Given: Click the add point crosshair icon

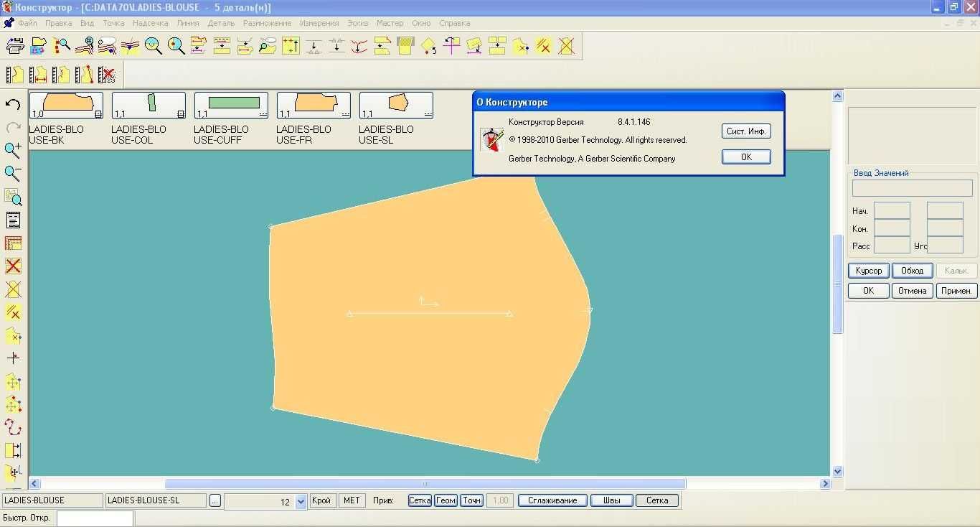Looking at the screenshot, I should pyautogui.click(x=13, y=358).
